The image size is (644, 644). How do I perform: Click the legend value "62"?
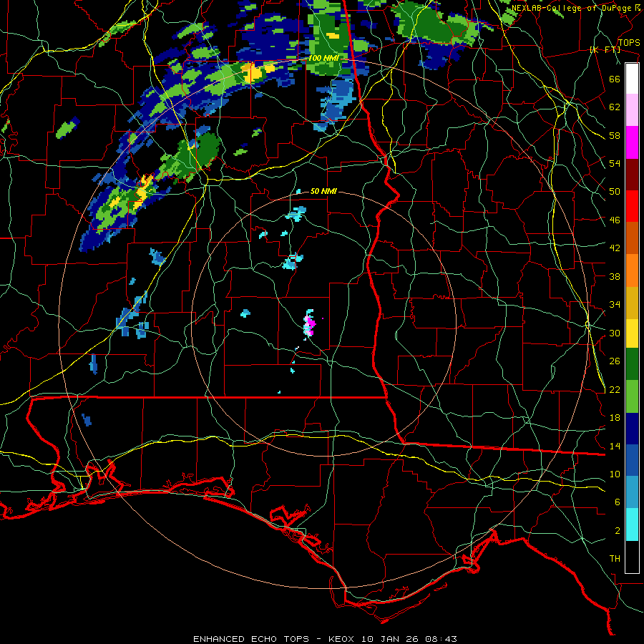[615, 107]
